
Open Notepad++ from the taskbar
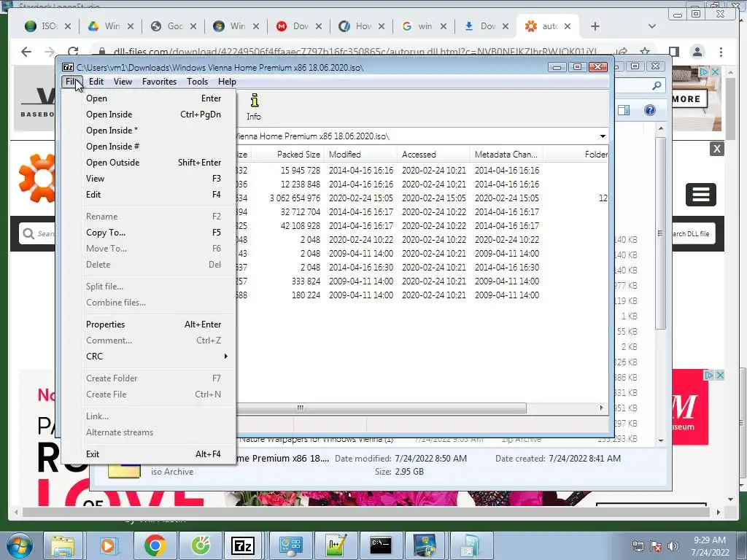(x=336, y=545)
